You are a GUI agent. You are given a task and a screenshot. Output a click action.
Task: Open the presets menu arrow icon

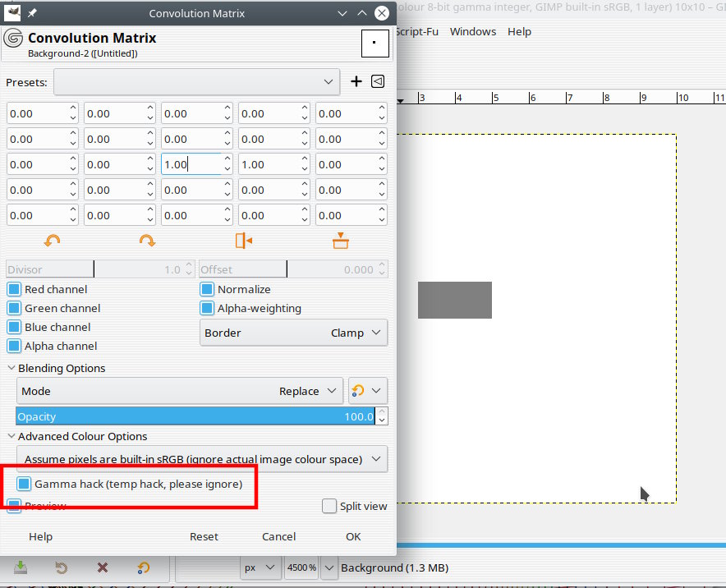[378, 82]
